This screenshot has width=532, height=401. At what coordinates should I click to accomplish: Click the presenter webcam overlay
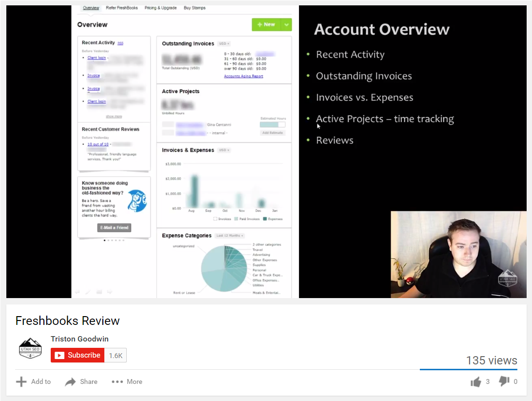pos(458,255)
